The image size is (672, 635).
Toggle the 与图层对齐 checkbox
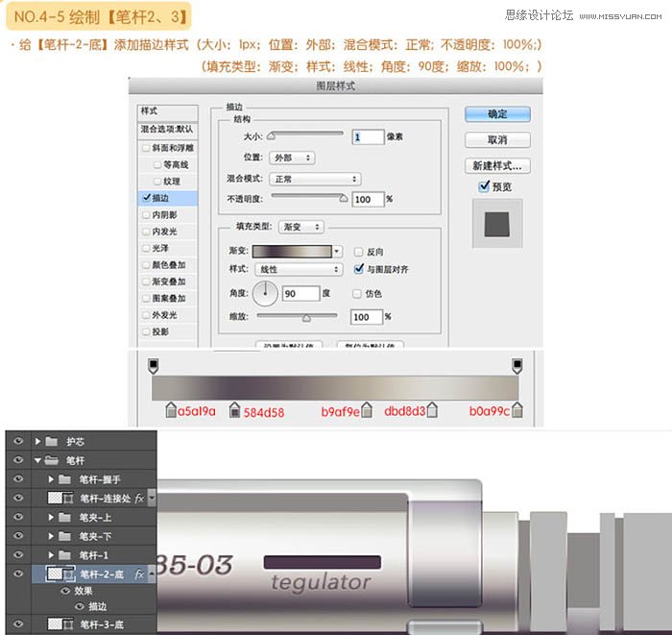359,269
